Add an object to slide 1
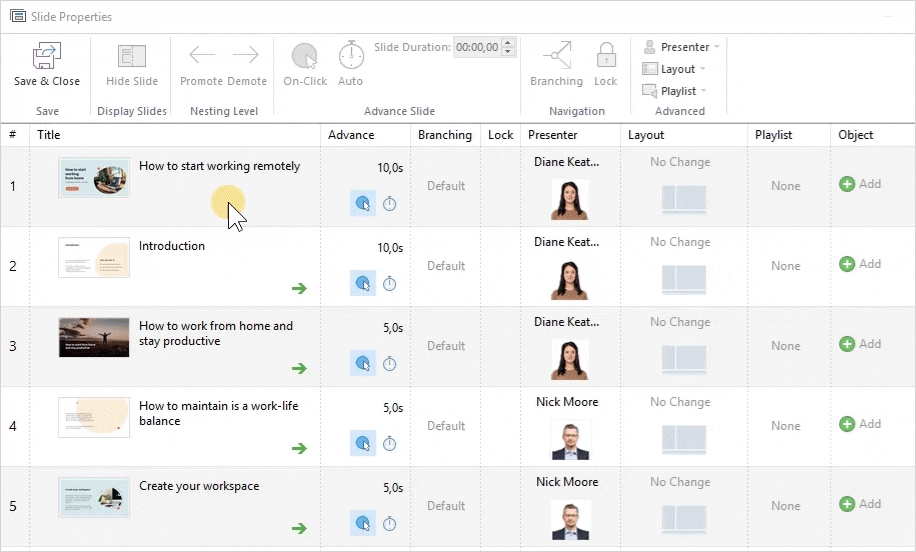 tap(860, 184)
